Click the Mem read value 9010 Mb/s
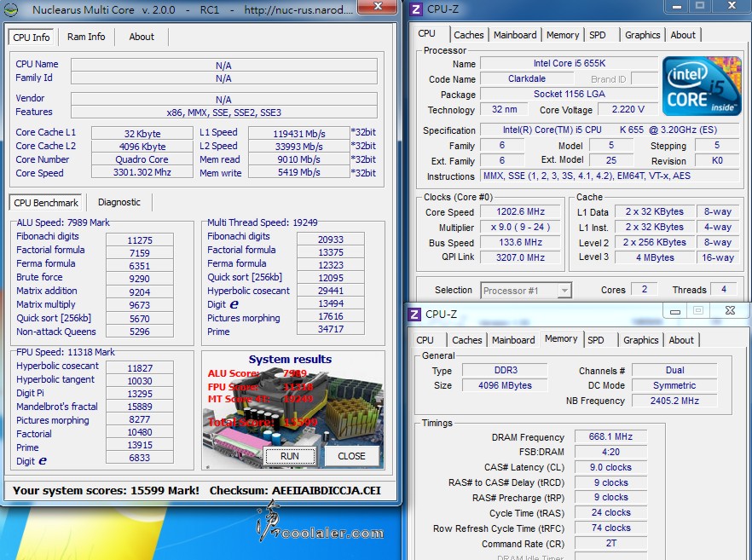Viewport: 752px width, 560px height. (x=298, y=159)
